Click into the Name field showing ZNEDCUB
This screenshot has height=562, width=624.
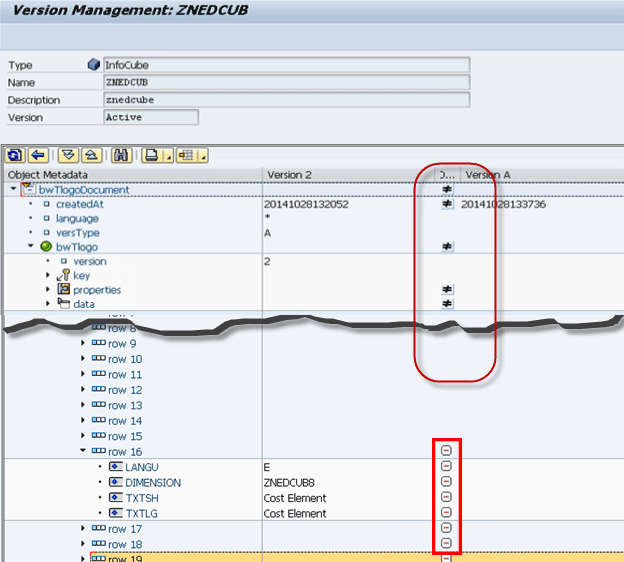(x=286, y=82)
